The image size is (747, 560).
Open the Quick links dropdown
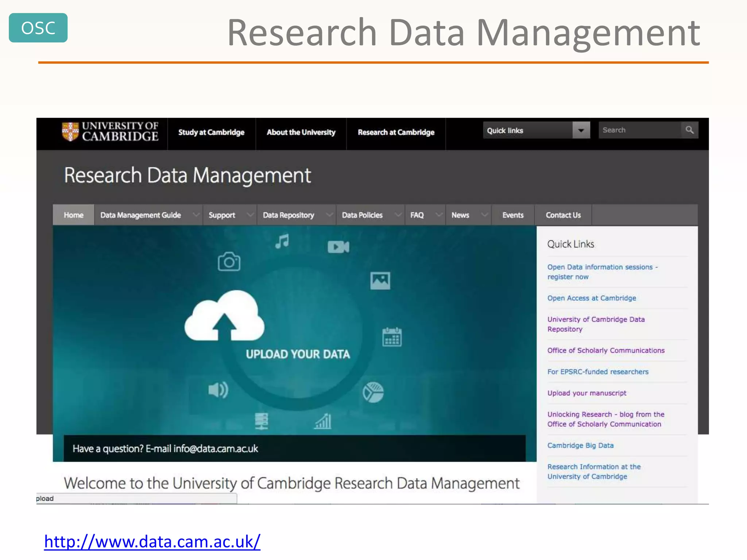(x=536, y=130)
